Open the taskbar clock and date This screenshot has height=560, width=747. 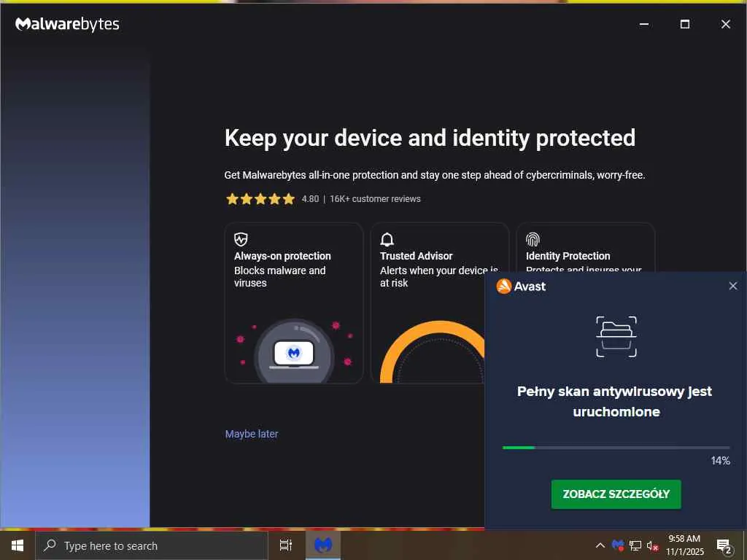coord(684,545)
